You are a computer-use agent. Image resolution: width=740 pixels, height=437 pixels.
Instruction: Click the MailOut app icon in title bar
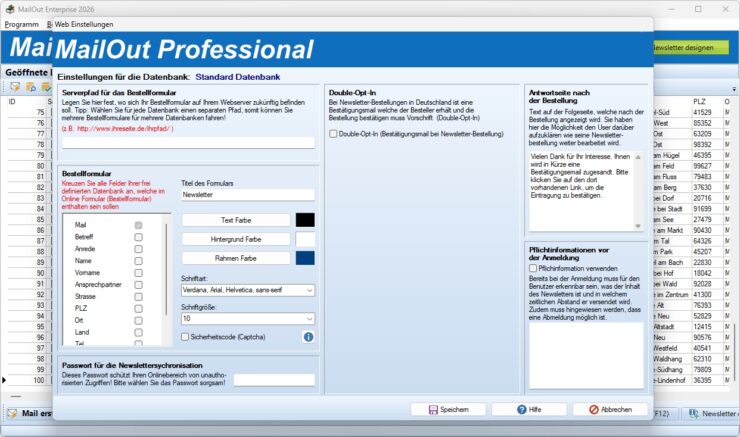coord(10,9)
